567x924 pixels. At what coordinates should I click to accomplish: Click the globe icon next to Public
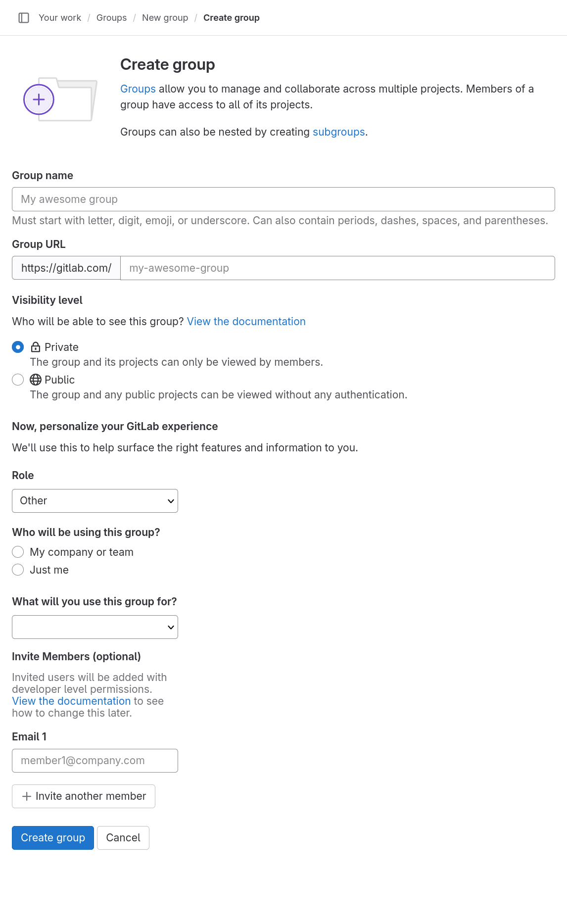(x=35, y=380)
